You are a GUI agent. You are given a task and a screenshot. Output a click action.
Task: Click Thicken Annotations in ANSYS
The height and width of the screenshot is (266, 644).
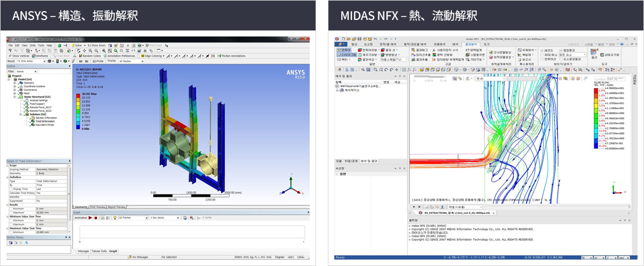pyautogui.click(x=231, y=56)
